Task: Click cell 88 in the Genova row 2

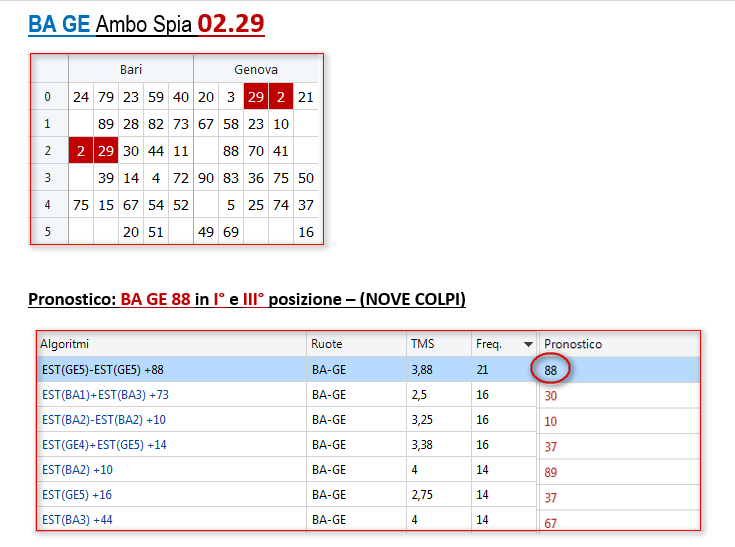Action: 231,150
